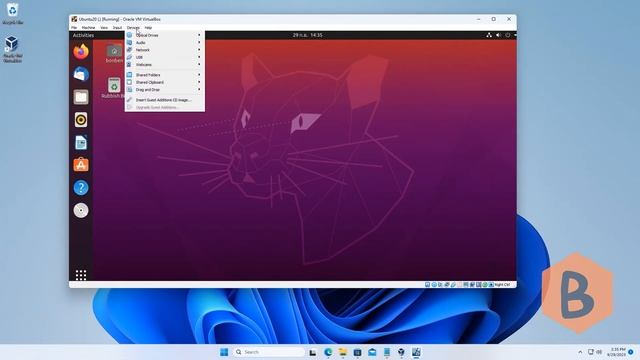The width and height of the screenshot is (640, 360).
Task: Open the Machine menu
Action: 88,28
